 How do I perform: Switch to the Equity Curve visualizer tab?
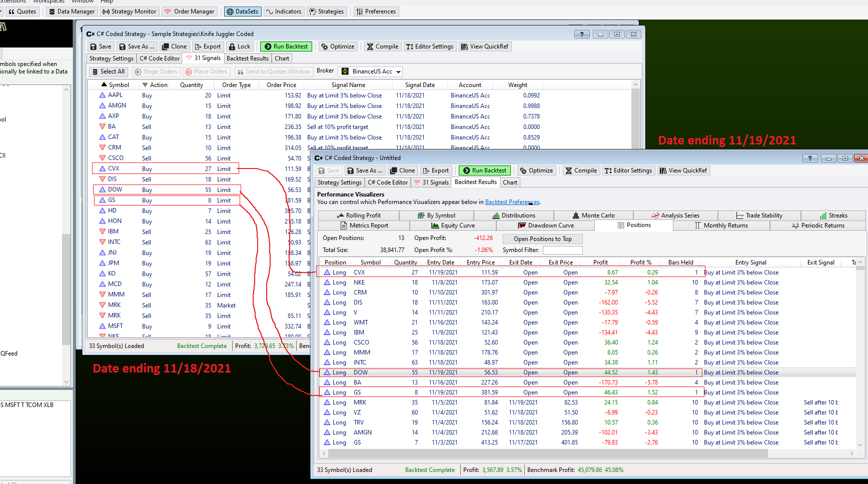[453, 225]
